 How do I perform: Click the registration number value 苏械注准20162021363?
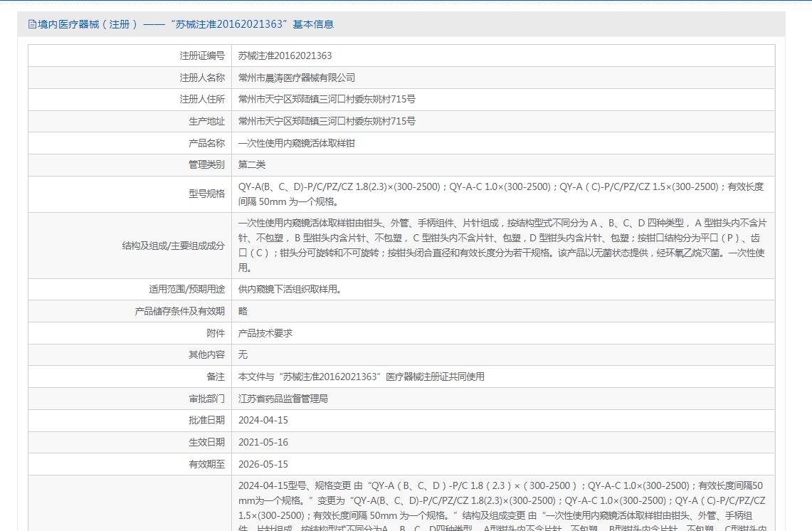pos(285,56)
